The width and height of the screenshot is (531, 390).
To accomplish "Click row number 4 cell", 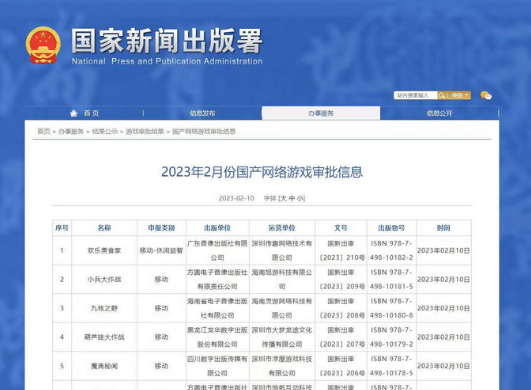I will [62, 337].
